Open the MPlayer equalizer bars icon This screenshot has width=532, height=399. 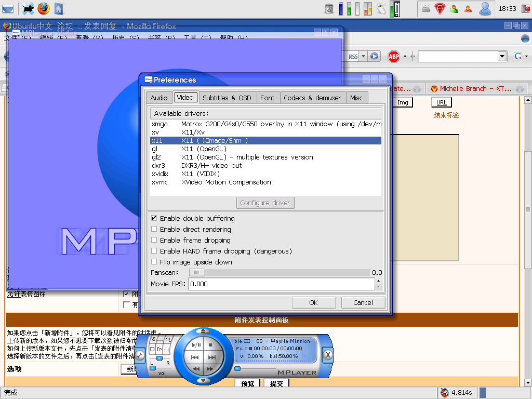point(167,349)
